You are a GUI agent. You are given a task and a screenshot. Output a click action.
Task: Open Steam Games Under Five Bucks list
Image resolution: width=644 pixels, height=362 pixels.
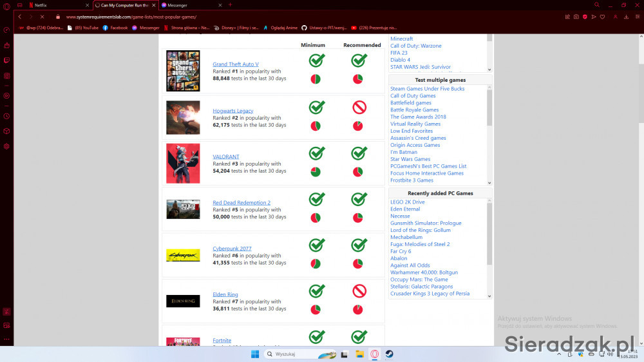(x=427, y=89)
